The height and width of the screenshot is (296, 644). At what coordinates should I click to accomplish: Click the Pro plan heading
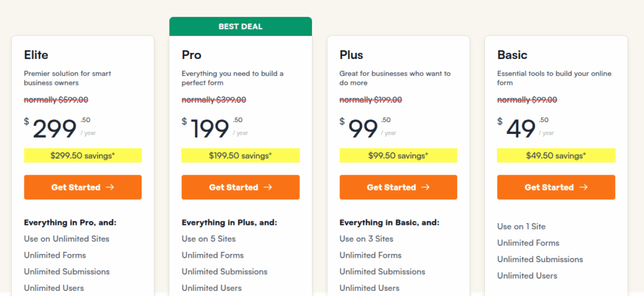coord(192,55)
